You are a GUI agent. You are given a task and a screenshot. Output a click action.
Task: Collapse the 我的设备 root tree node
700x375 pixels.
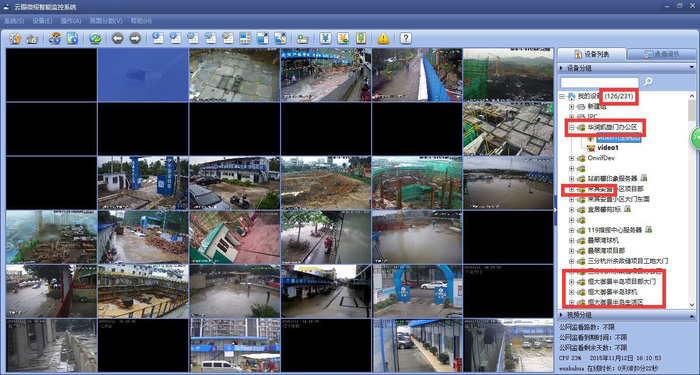562,96
